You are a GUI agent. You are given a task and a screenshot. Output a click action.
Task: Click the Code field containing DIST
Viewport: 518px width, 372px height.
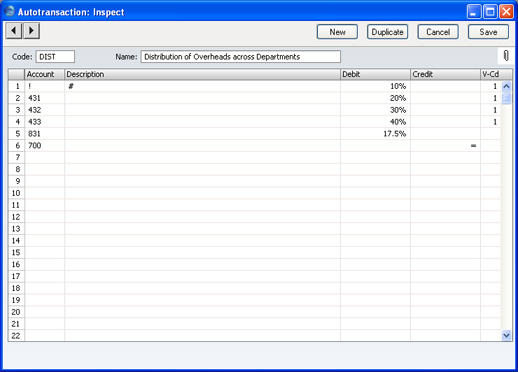point(55,57)
